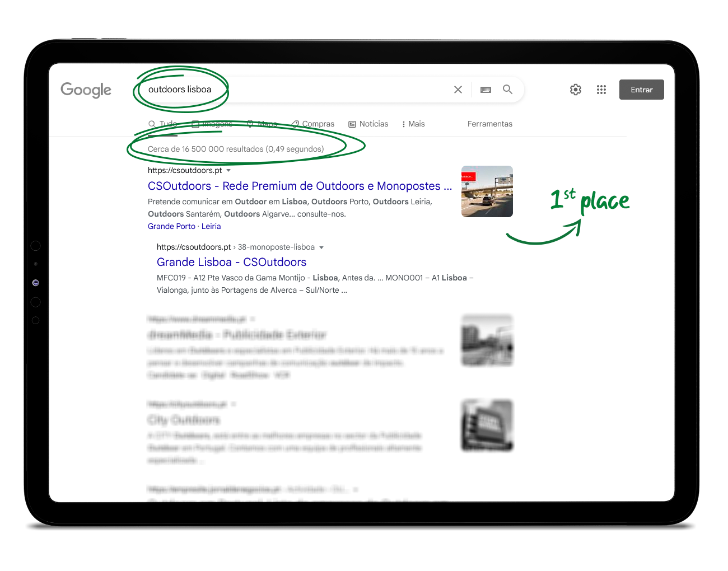
Task: Open the Grande Porto sitelink
Action: (171, 226)
